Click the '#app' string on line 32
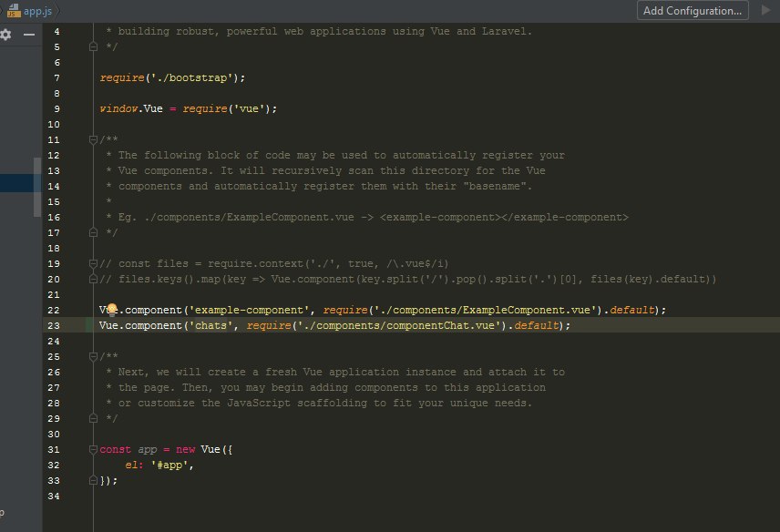780x532 pixels. point(169,465)
